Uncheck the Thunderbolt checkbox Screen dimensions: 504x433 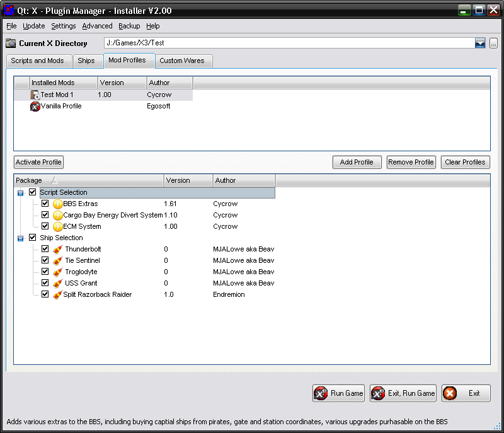pos(45,249)
